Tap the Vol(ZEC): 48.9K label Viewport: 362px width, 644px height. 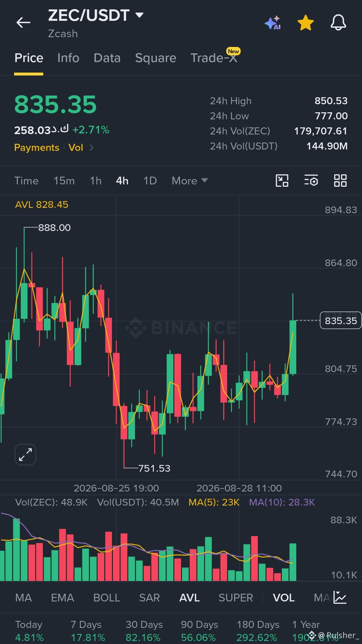pos(51,502)
